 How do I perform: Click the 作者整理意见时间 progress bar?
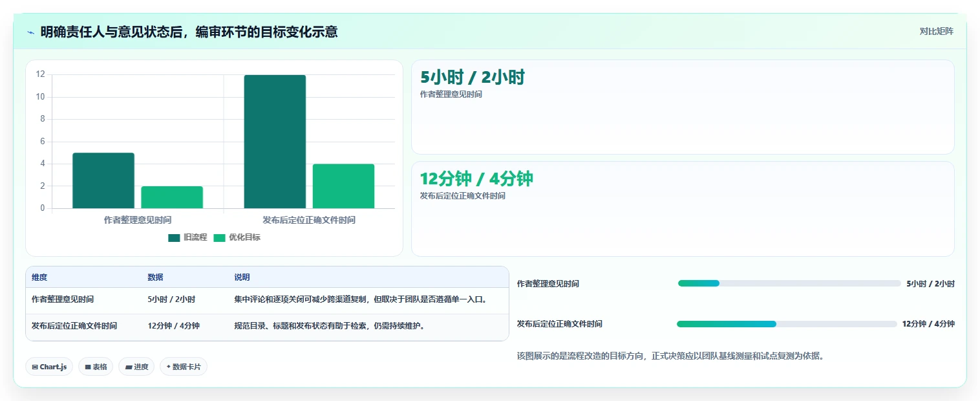[789, 283]
